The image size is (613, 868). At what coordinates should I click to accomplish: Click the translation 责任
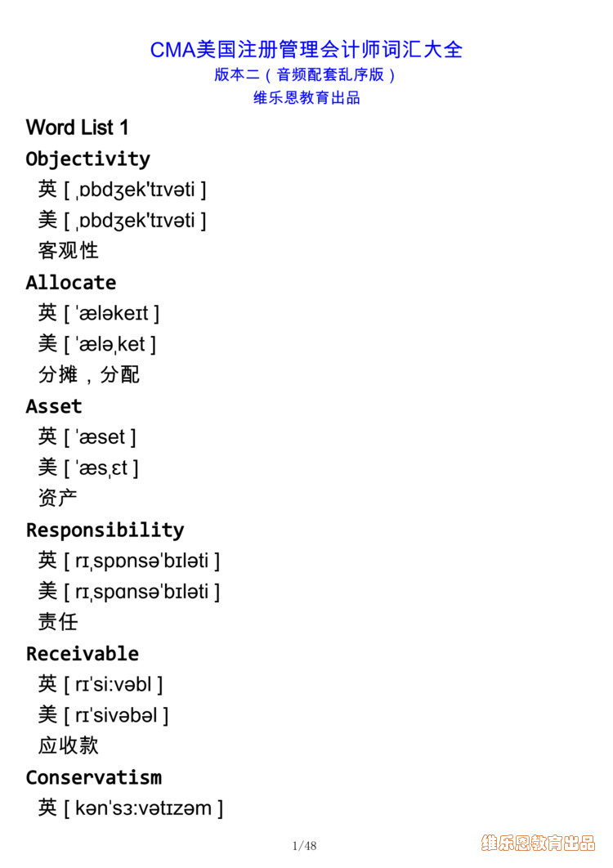tap(57, 622)
